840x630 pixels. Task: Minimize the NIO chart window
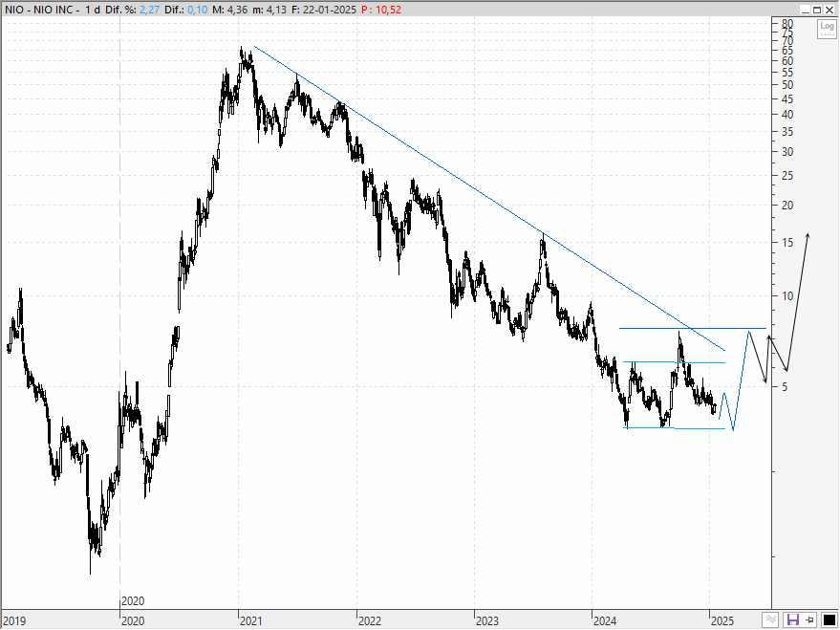coord(806,10)
